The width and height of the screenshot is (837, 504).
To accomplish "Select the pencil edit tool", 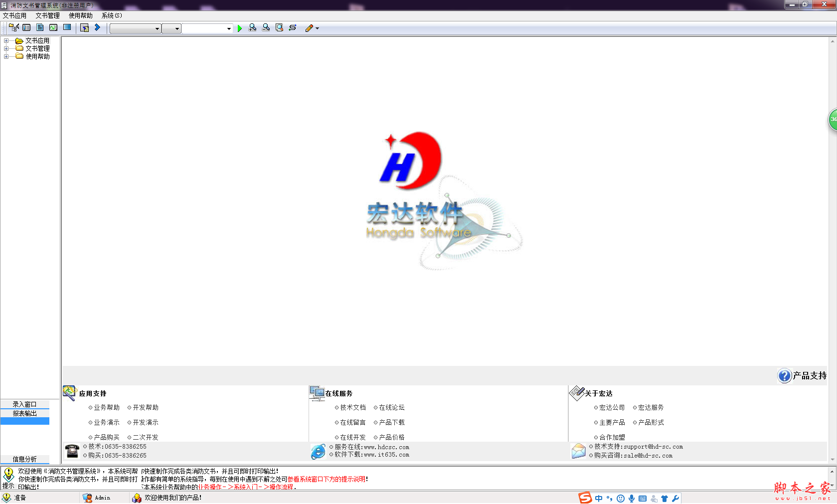I will (x=309, y=27).
